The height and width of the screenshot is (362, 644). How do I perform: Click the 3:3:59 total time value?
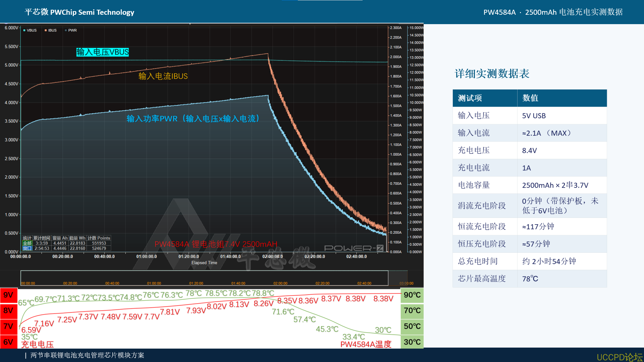[x=42, y=243]
